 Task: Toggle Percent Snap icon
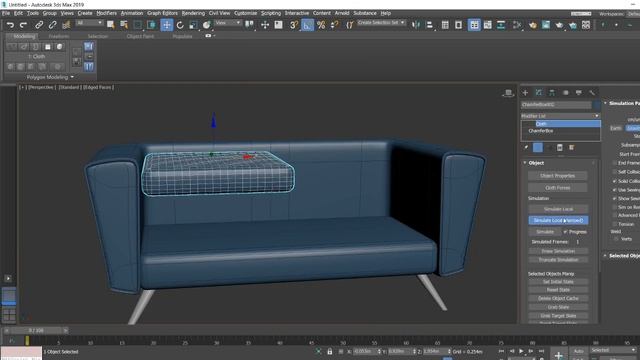321,25
